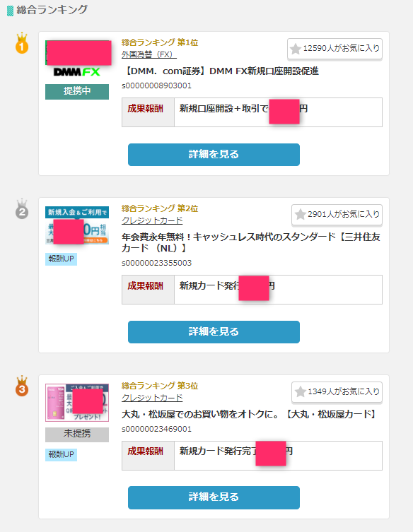Click the bronze third-place crown icon
Screen dimensions: 413x532
pos(22,386)
